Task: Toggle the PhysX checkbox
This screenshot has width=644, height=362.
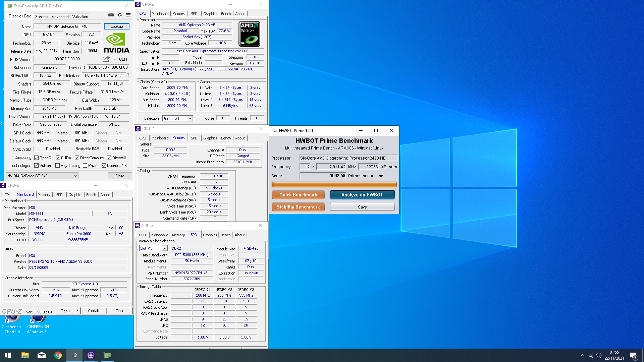Action: (x=85, y=165)
